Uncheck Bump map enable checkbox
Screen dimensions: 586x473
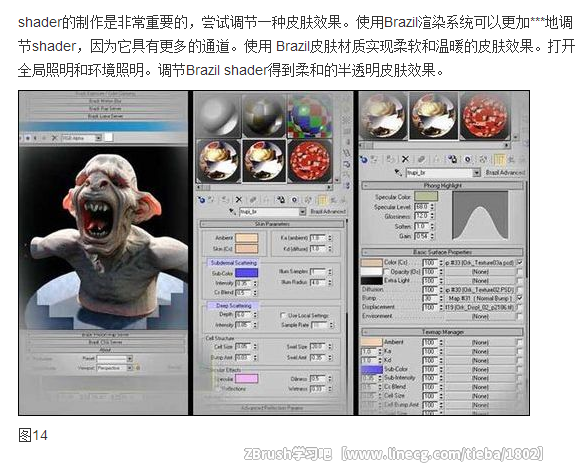pyautogui.click(x=519, y=298)
